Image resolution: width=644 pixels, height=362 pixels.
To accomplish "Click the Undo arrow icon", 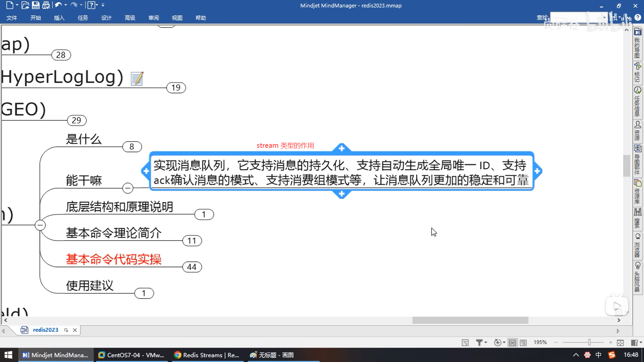I will [x=58, y=5].
